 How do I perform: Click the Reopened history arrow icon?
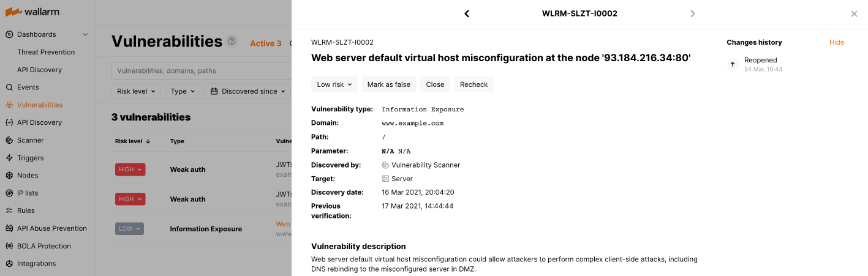(733, 64)
